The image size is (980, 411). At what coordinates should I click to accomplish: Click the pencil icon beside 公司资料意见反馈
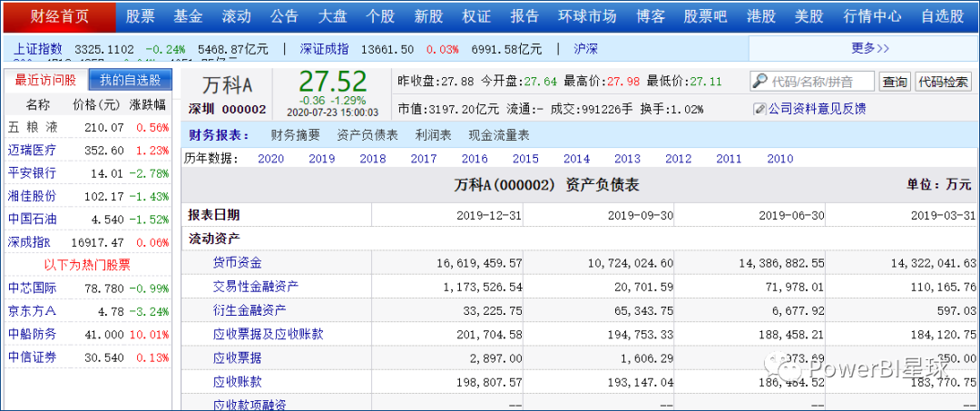pyautogui.click(x=759, y=109)
